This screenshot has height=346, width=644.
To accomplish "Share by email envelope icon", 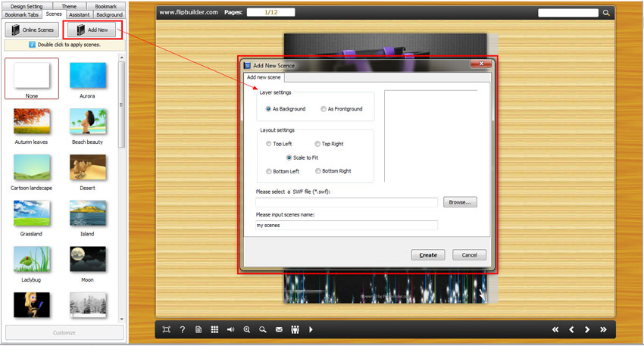I will (x=279, y=330).
